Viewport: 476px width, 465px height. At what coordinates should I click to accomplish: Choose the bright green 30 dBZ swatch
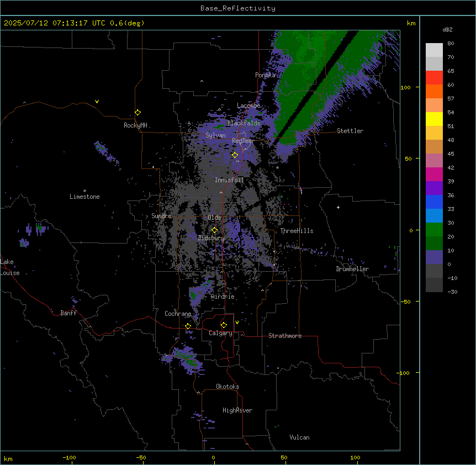[434, 230]
